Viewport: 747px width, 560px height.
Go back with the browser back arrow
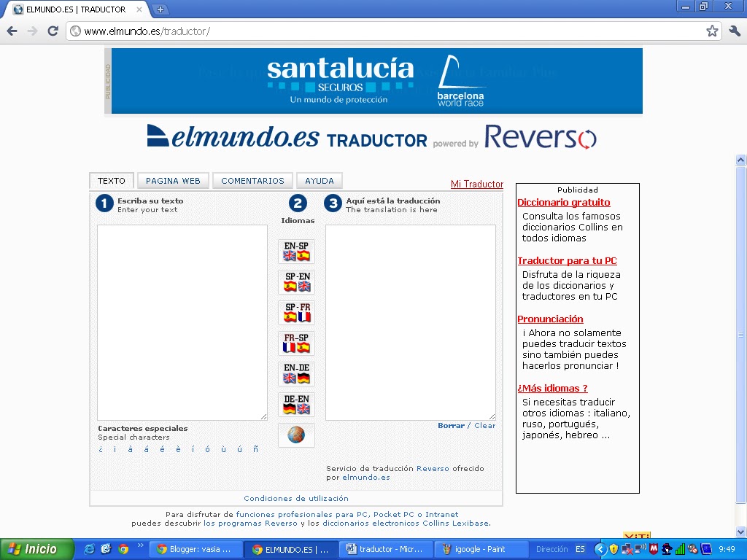tap(12, 31)
